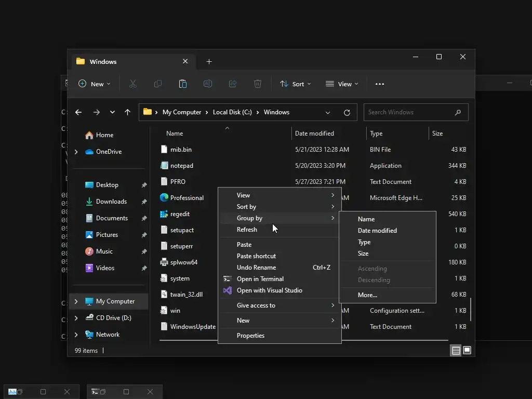Open the View dropdown in toolbar
This screenshot has width=532, height=399.
tap(342, 84)
